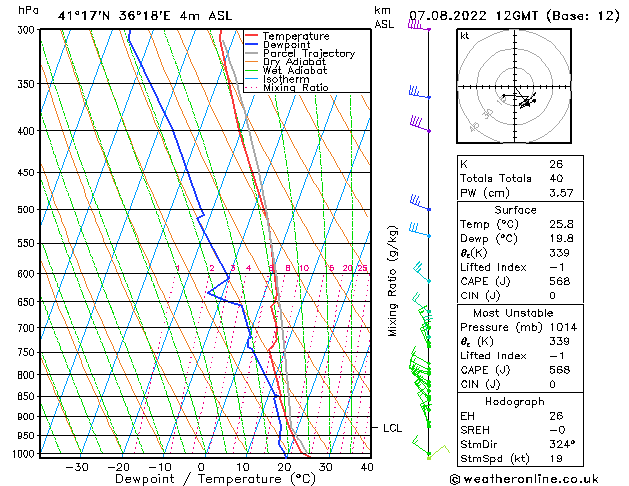Click the 'hPa' axis unit label
This screenshot has width=629, height=486.
(28, 10)
